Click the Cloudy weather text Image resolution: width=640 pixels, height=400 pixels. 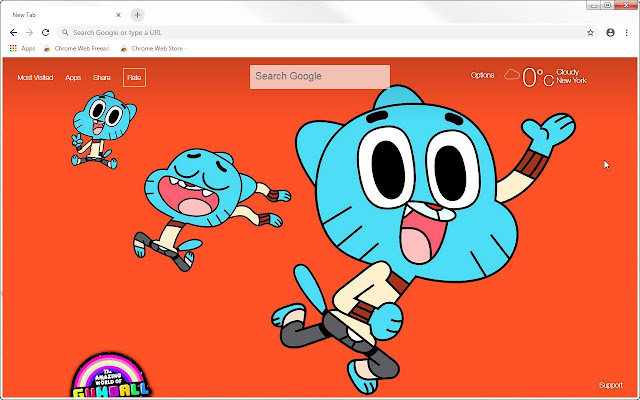(567, 72)
